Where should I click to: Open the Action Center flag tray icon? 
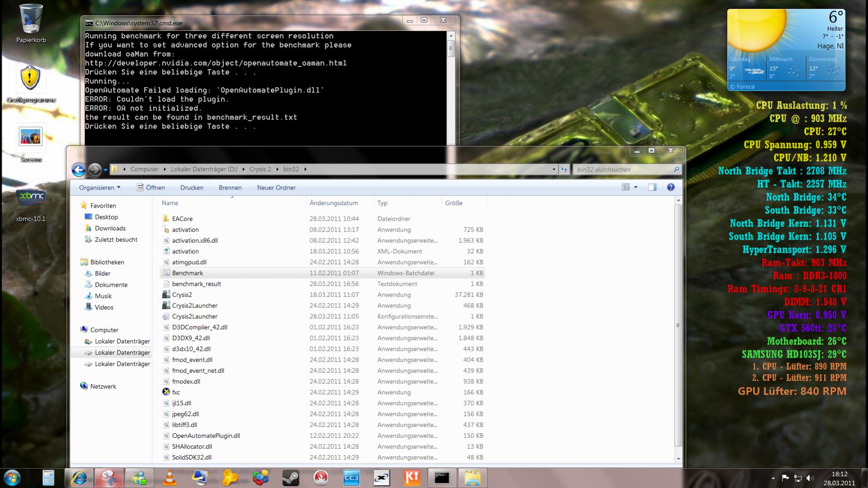pyautogui.click(x=785, y=478)
